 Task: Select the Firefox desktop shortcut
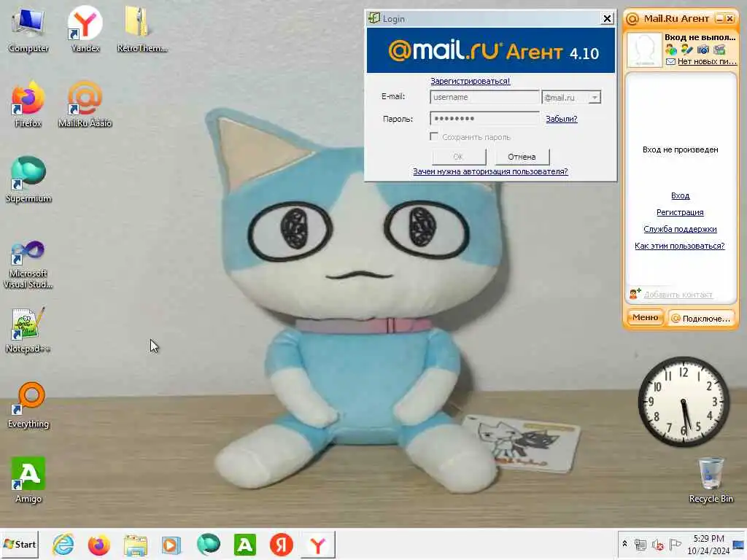coord(28,105)
